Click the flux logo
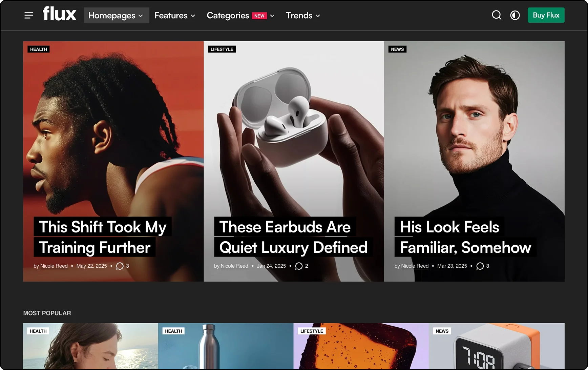The image size is (588, 370). pos(60,14)
